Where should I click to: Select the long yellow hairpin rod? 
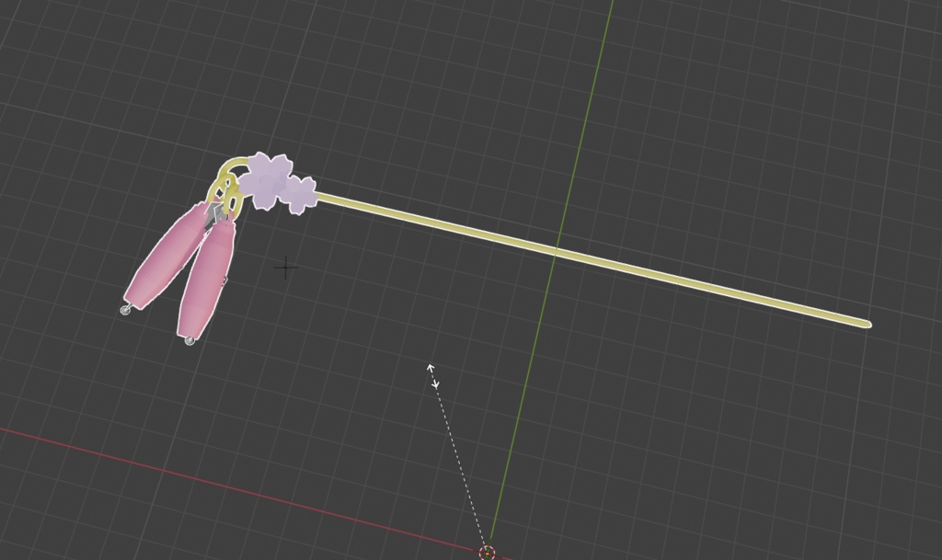click(592, 258)
